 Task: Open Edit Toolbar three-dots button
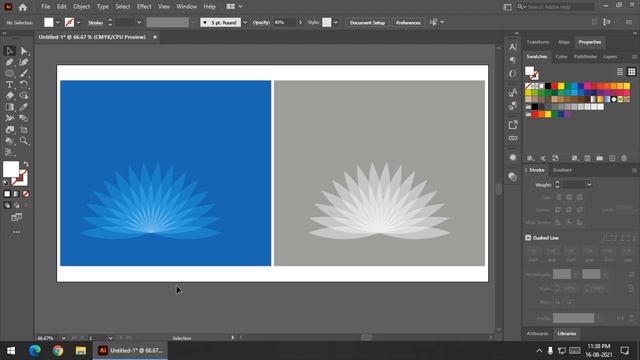pos(16,232)
